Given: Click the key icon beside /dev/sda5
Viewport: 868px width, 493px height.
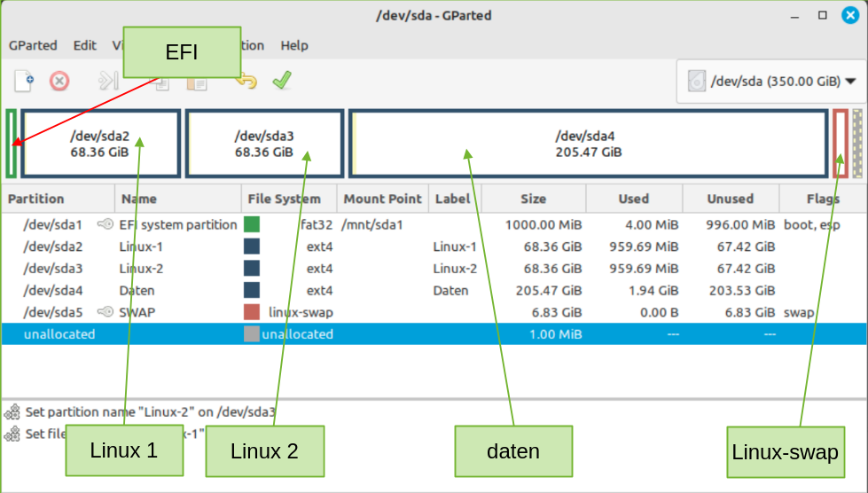Looking at the screenshot, I should [x=106, y=311].
